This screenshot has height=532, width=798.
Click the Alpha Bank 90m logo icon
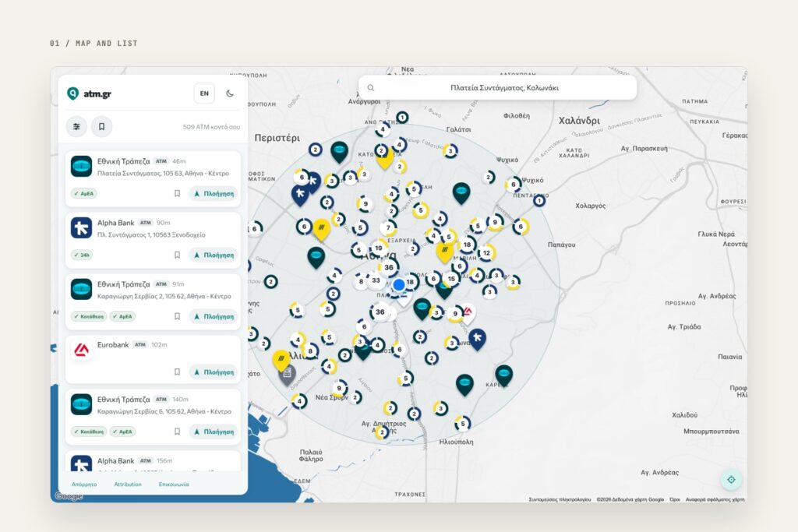pos(81,228)
